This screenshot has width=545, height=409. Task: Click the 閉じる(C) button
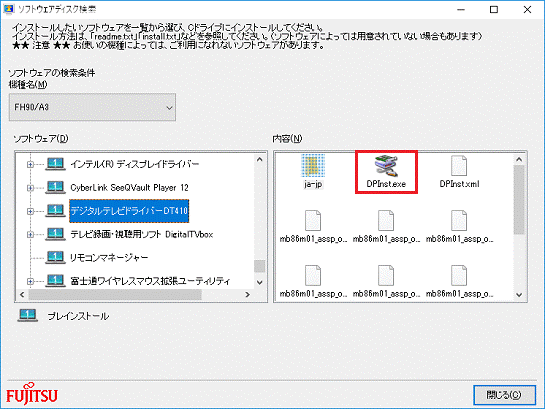pos(504,395)
